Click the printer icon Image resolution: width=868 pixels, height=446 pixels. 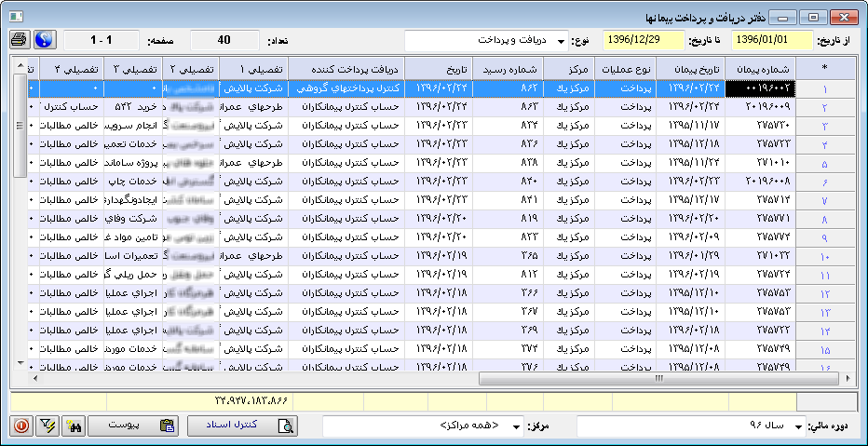point(19,40)
